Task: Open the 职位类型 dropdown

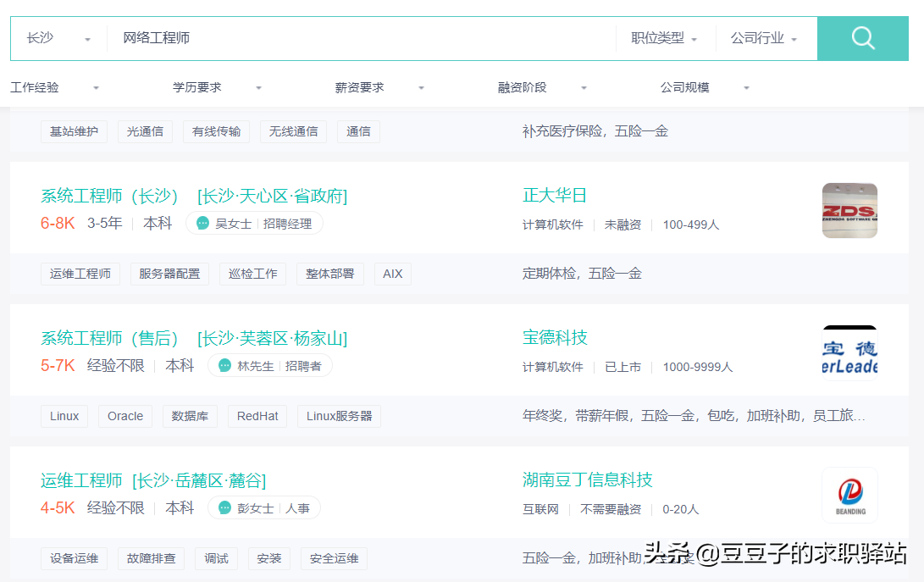Action: click(x=665, y=38)
